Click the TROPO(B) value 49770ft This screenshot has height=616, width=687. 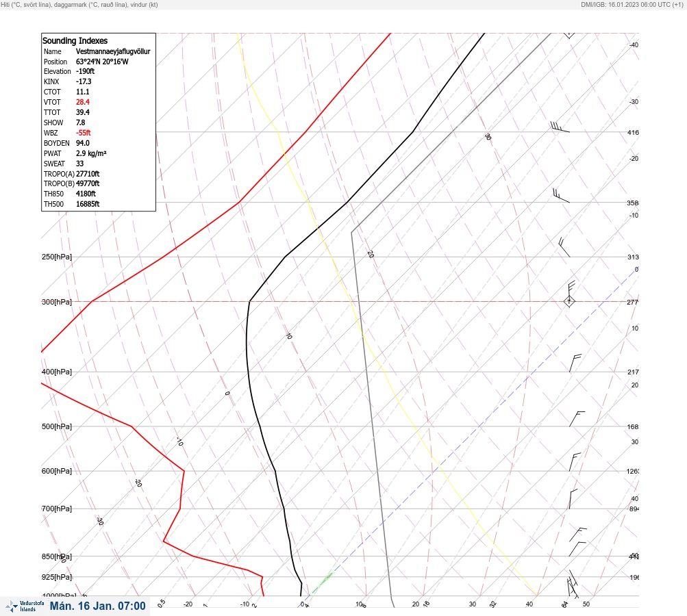point(88,183)
